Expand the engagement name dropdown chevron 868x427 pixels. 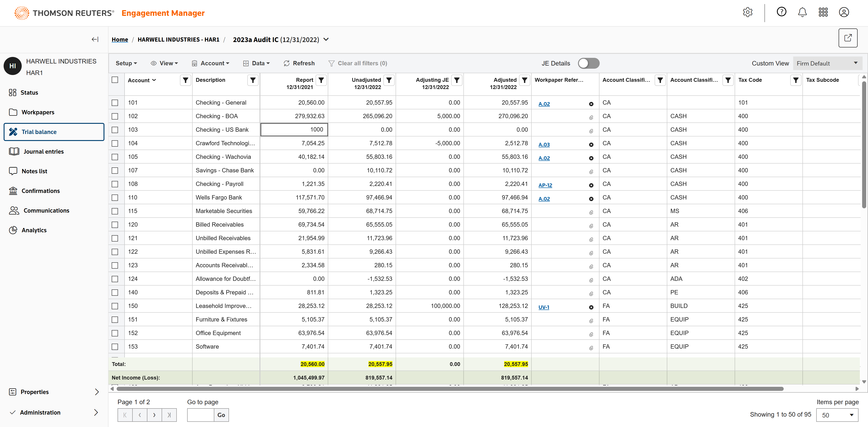(326, 39)
